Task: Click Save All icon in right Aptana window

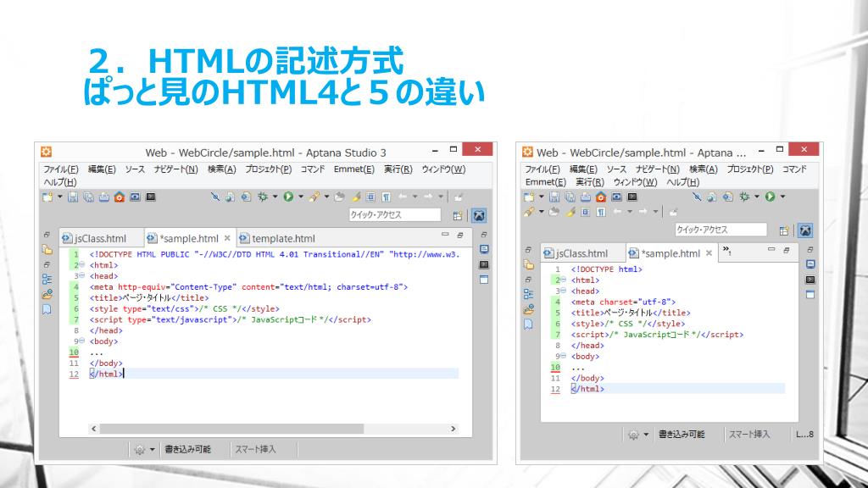Action: click(x=570, y=197)
